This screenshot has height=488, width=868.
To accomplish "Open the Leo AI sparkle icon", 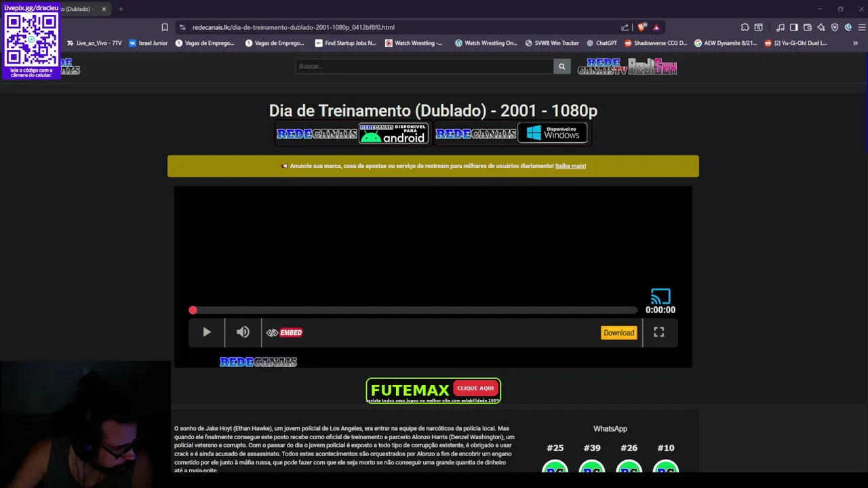I will pos(821,27).
